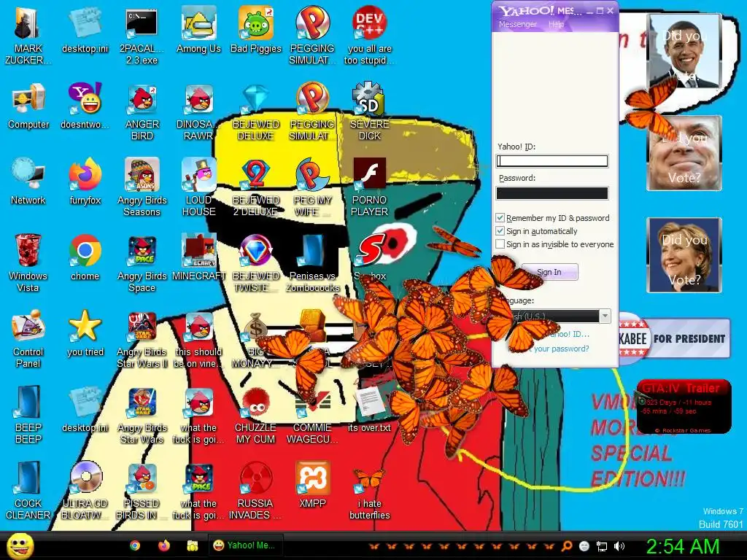Viewport: 747px width, 560px height.
Task: Open the Angry Birds Space icon
Action: [142, 263]
